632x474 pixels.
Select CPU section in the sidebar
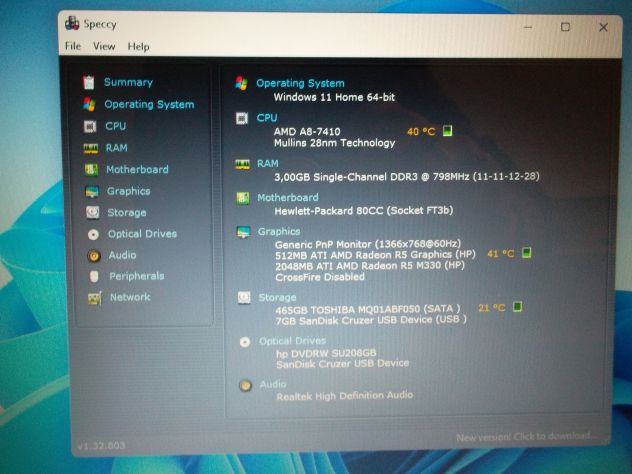pos(116,126)
